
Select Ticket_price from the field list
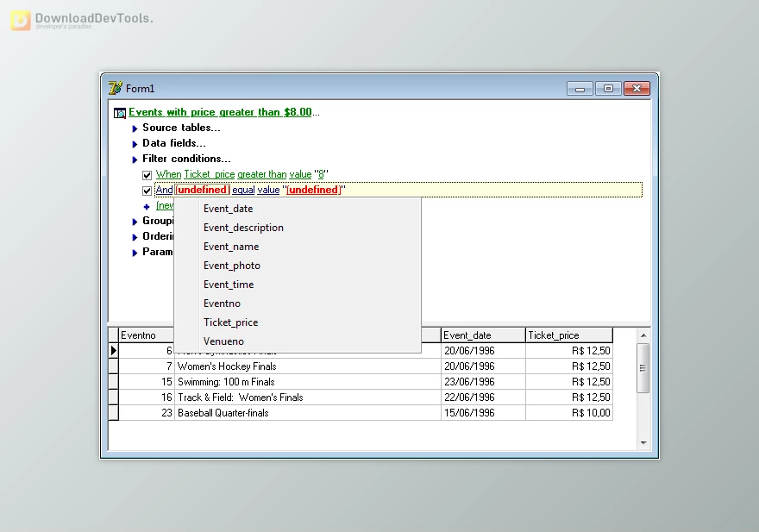[x=230, y=322]
